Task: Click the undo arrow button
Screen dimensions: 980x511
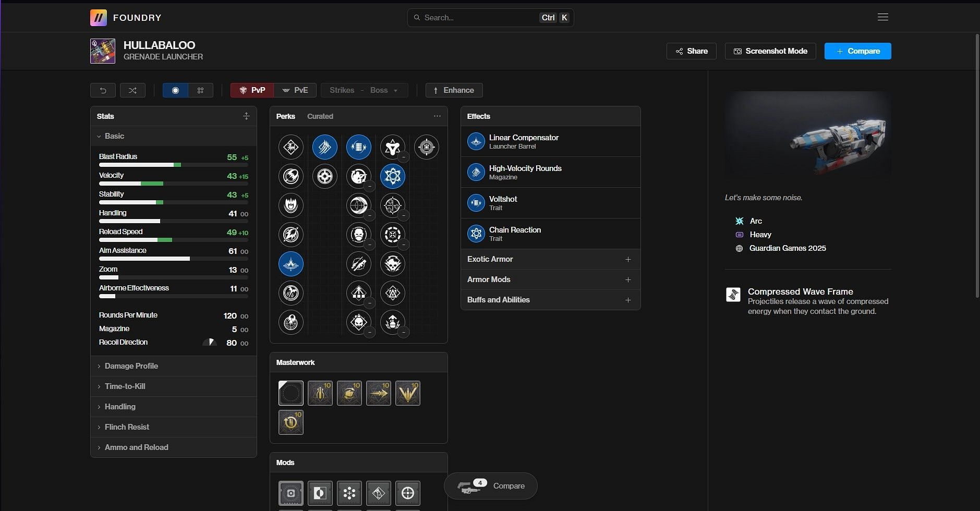Action: click(x=103, y=90)
